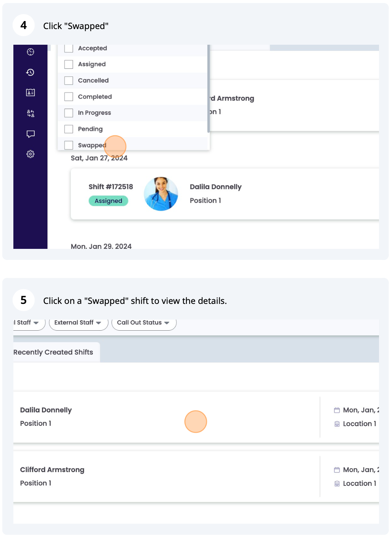Image resolution: width=392 pixels, height=539 pixels.
Task: Tick the Pending status checkbox
Action: (69, 129)
